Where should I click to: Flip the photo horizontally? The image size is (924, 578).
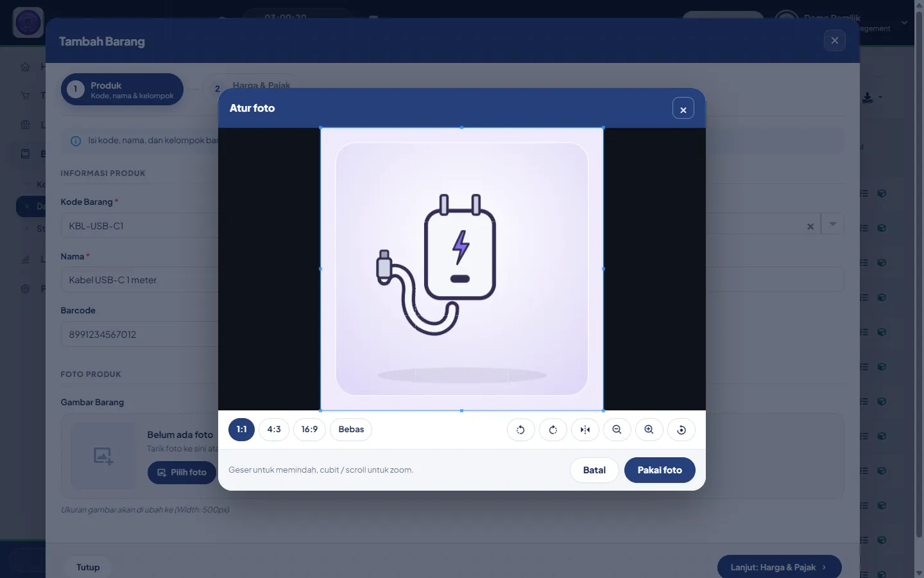tap(585, 430)
